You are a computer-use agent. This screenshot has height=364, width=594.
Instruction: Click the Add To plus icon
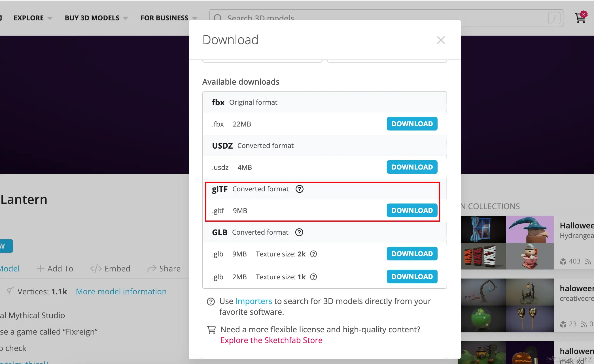(x=41, y=268)
